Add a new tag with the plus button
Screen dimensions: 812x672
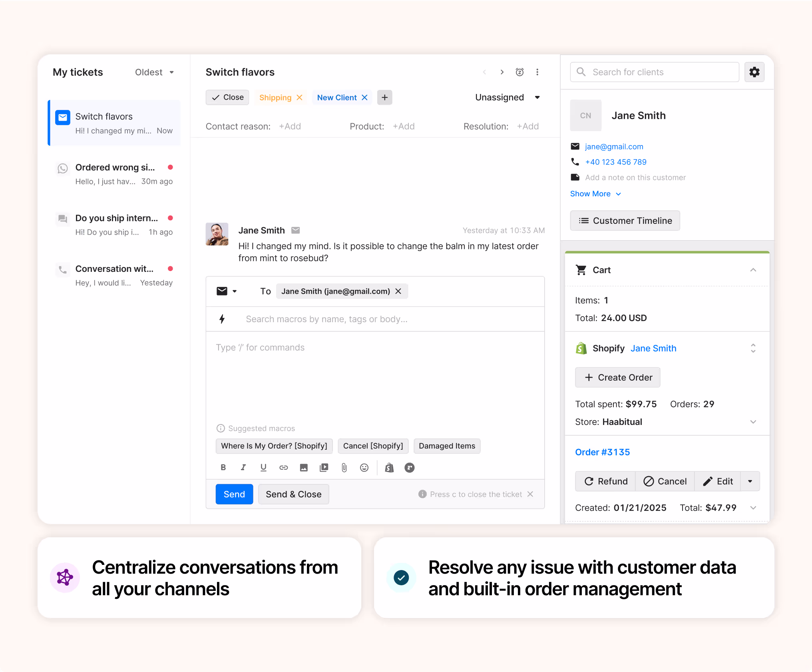click(384, 98)
